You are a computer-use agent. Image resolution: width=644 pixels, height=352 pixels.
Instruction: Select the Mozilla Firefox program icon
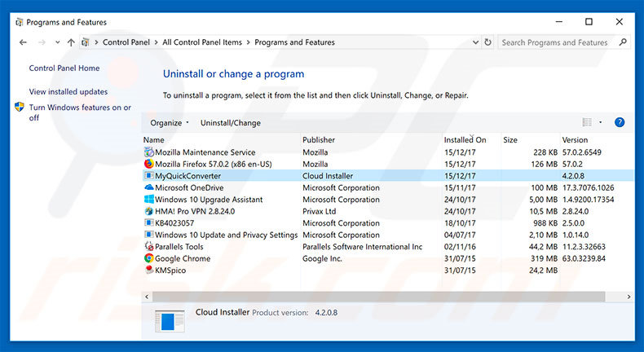[x=148, y=164]
